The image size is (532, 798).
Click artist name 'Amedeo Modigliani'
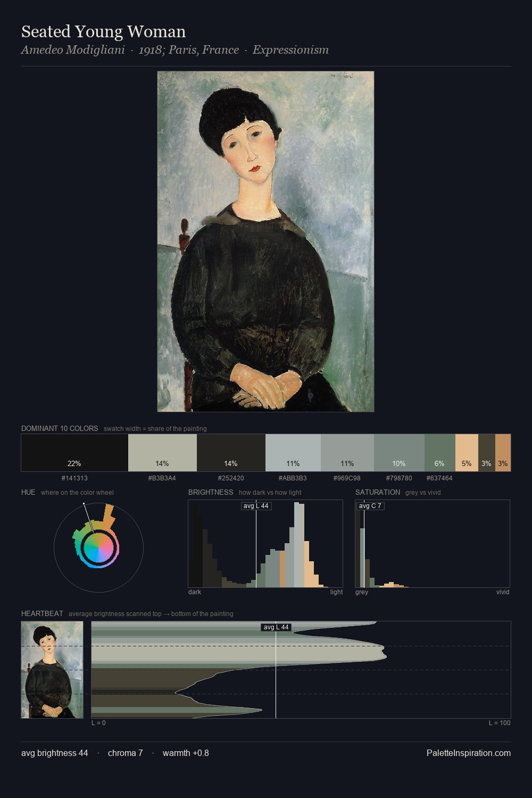73,50
